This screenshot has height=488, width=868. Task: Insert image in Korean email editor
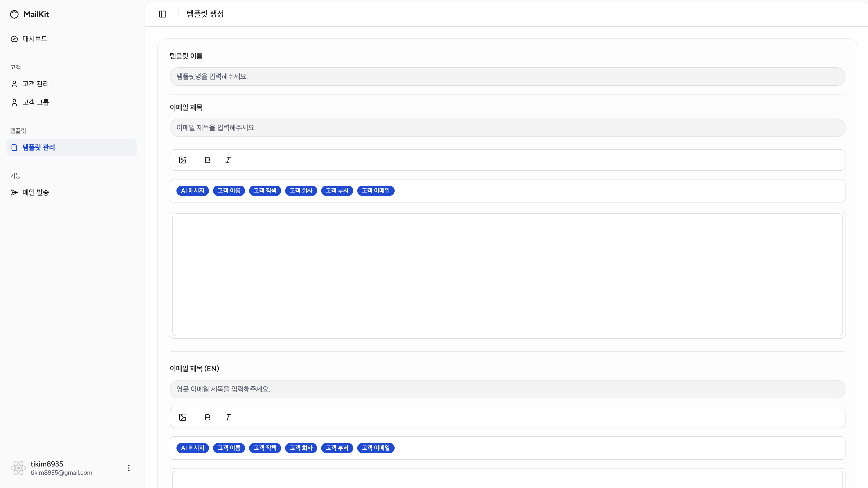point(183,160)
